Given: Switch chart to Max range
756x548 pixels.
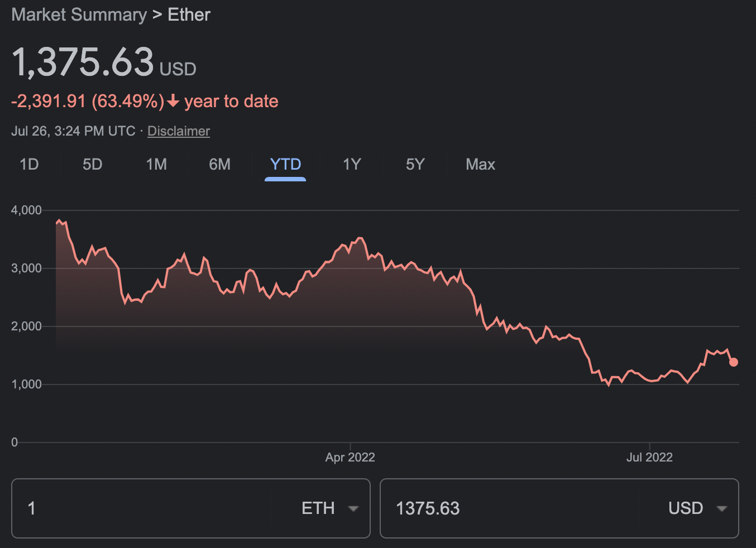Looking at the screenshot, I should click(x=480, y=164).
